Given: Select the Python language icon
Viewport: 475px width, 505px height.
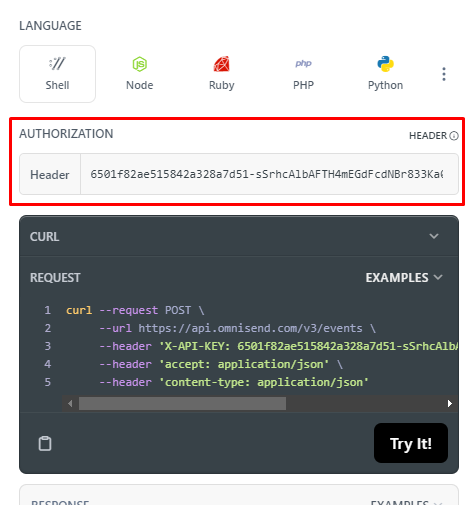Looking at the screenshot, I should (385, 64).
